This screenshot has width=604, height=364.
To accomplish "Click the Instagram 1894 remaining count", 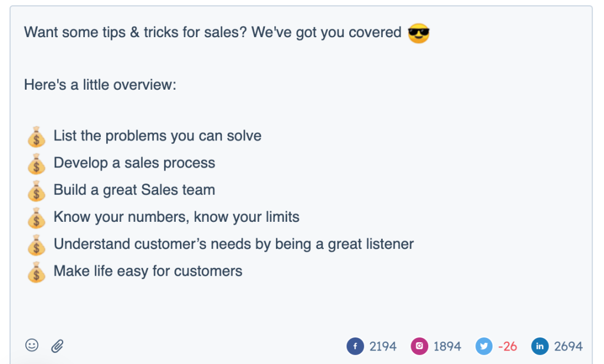I will click(447, 346).
